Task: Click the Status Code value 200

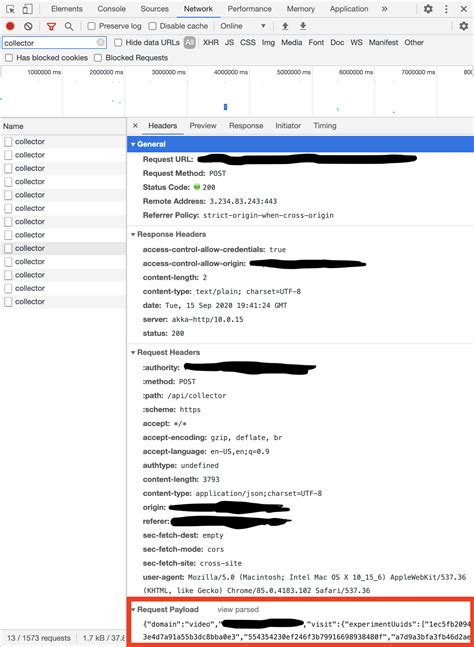Action: pyautogui.click(x=209, y=187)
